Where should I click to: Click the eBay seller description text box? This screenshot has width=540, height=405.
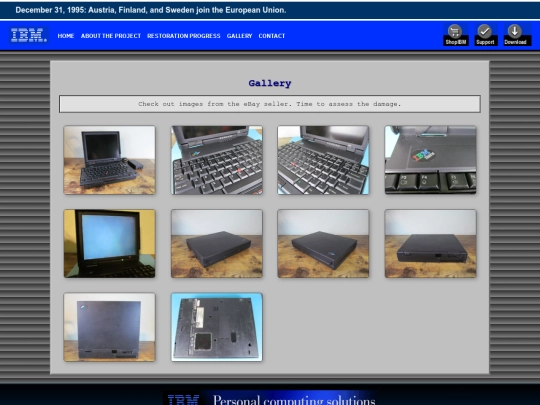point(270,104)
